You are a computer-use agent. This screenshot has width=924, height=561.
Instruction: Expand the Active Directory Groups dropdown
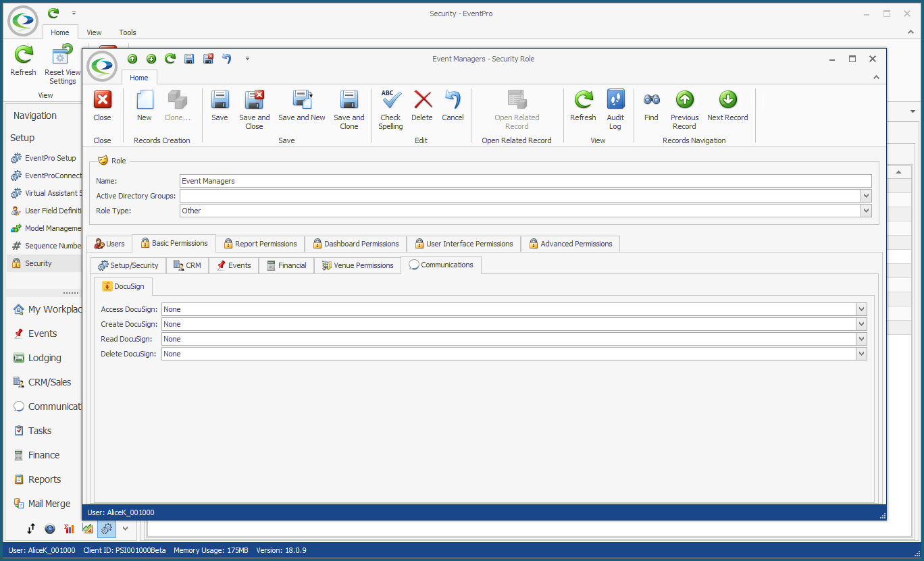[867, 196]
